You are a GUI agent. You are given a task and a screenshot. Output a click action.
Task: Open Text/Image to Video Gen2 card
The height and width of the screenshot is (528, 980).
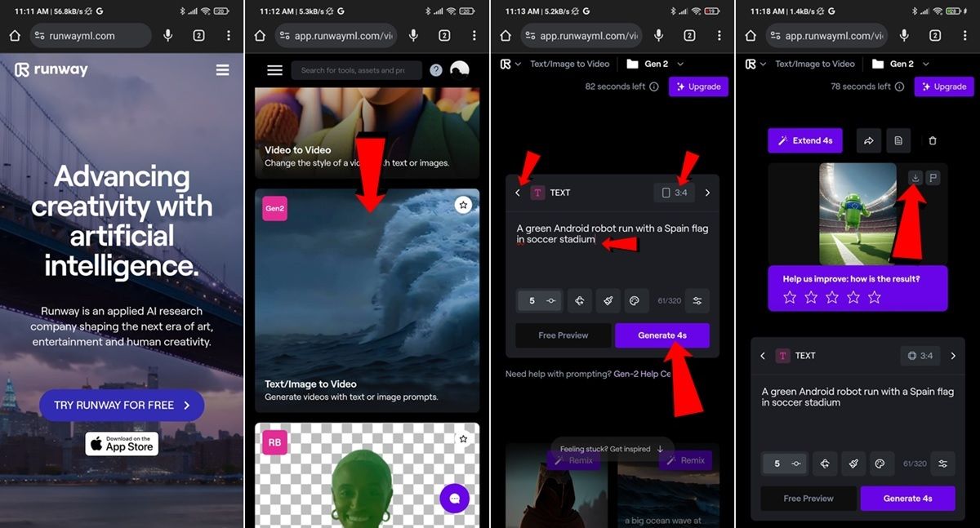point(367,300)
